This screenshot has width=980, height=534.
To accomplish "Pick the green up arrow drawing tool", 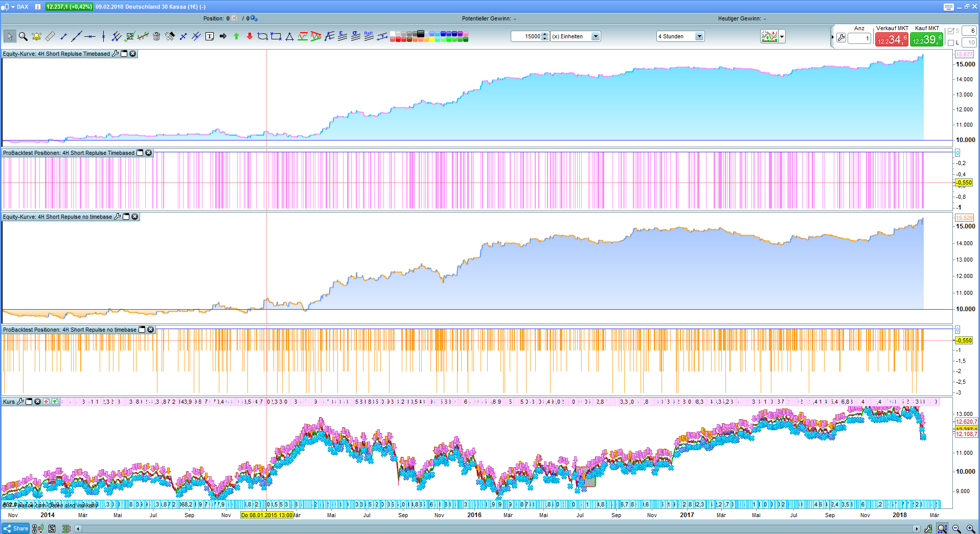I will pos(236,36).
